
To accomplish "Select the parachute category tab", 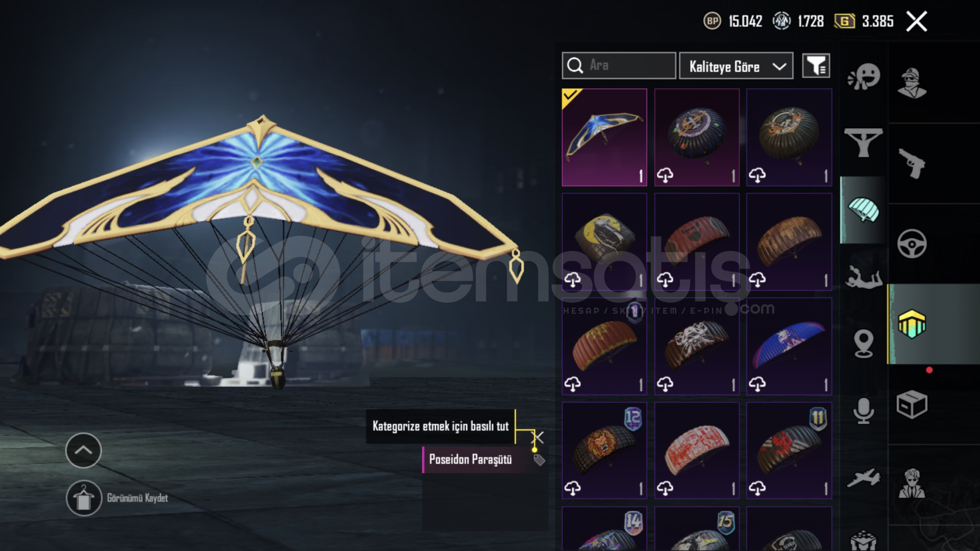I will point(864,210).
